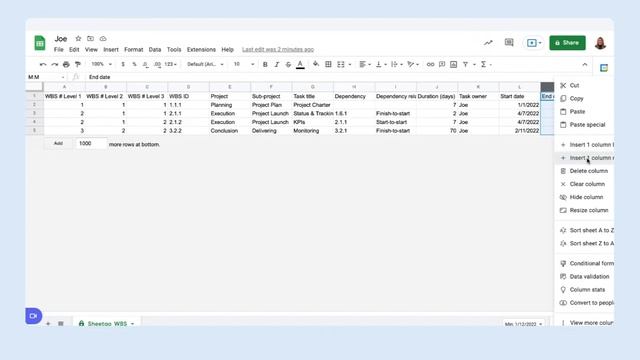Click the Create filter icon
The image size is (640, 360).
click(465, 64)
